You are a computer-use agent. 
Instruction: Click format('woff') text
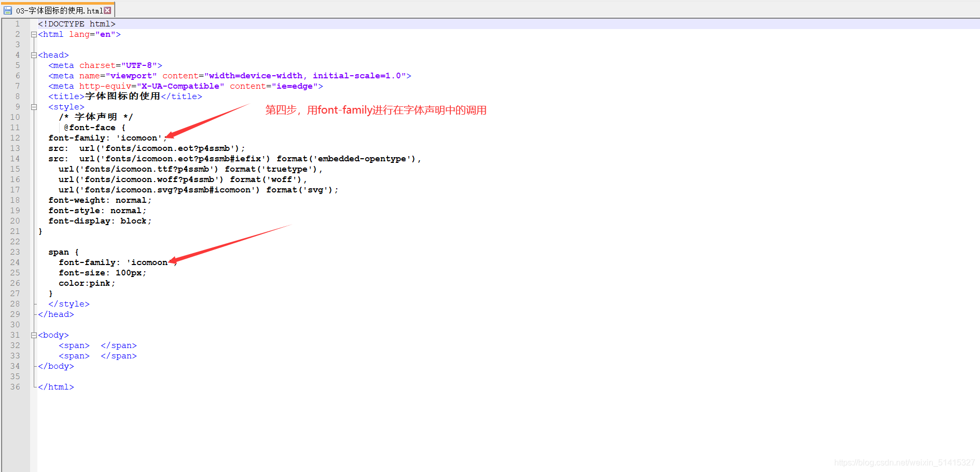coord(266,179)
